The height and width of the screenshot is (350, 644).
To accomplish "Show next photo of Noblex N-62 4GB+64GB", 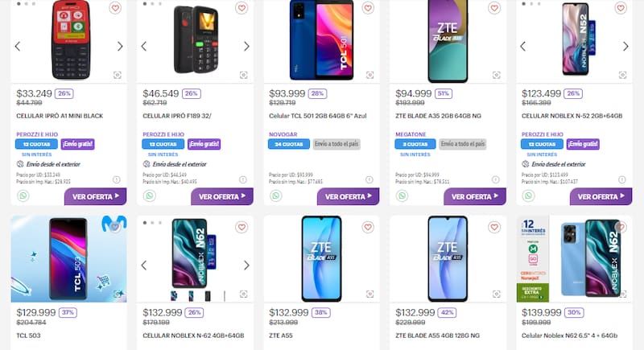I will (x=246, y=265).
